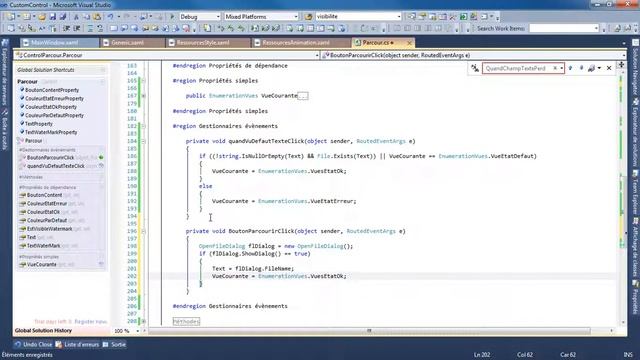Select TextProperty in the Parcour list

click(x=39, y=124)
